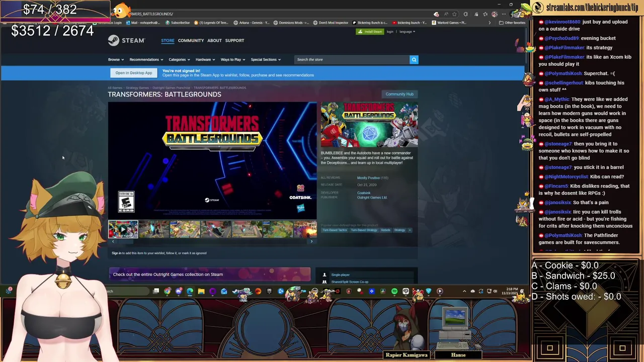Image resolution: width=644 pixels, height=362 pixels.
Task: Open the language dropdown
Action: click(407, 32)
